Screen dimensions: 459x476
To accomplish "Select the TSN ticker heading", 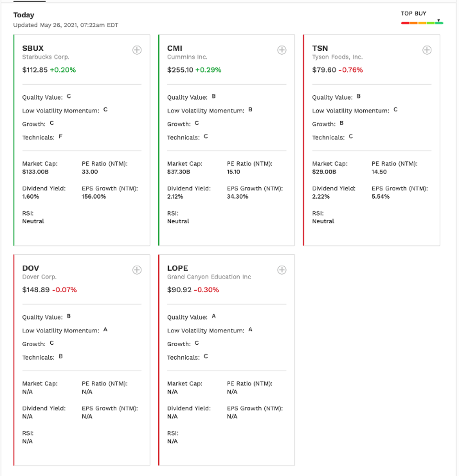I will [x=320, y=48].
